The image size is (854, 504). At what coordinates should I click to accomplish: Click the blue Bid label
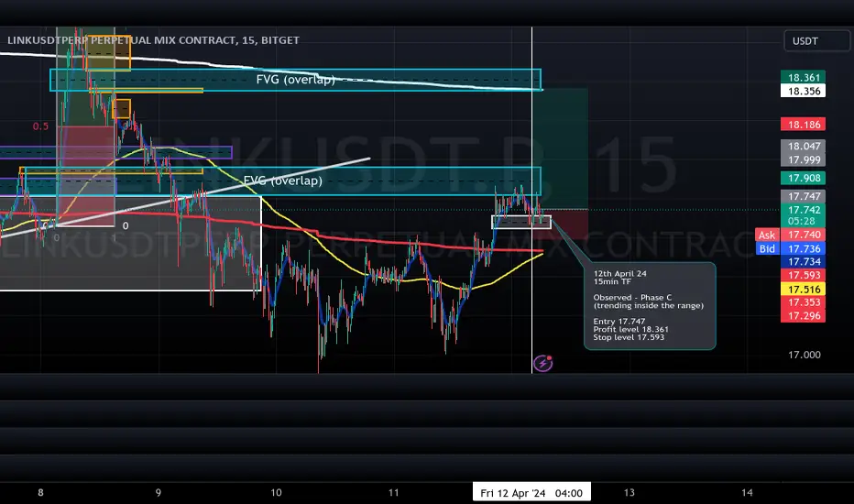[x=767, y=248]
